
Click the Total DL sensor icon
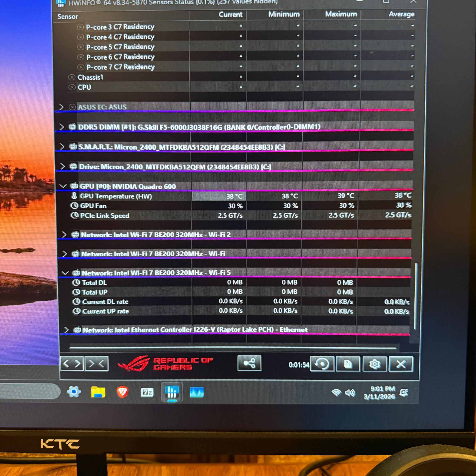tap(76, 283)
